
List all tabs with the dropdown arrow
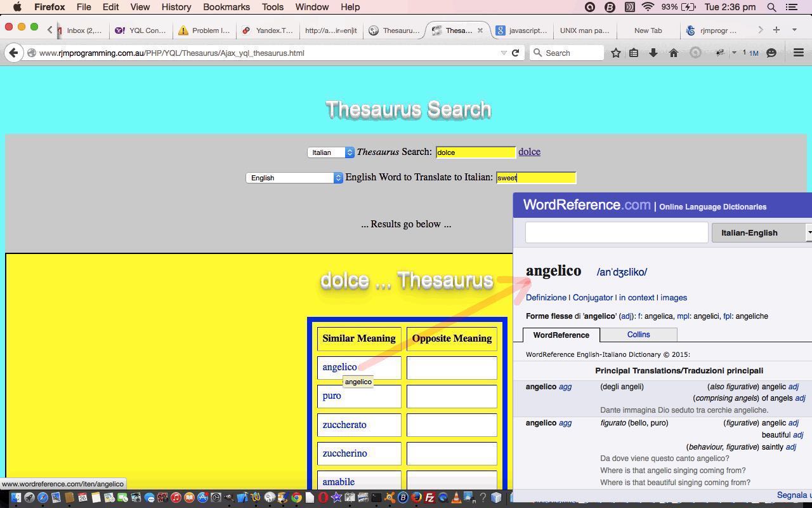pos(794,30)
